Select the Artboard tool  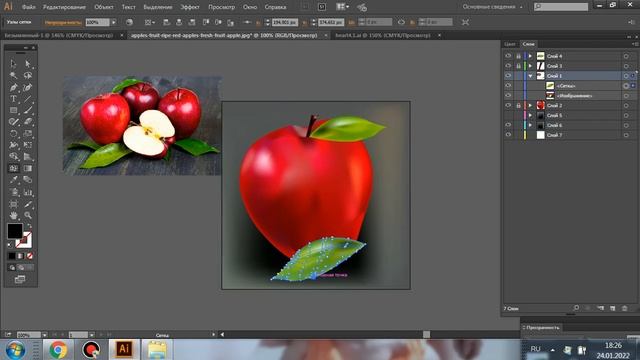coord(13,204)
